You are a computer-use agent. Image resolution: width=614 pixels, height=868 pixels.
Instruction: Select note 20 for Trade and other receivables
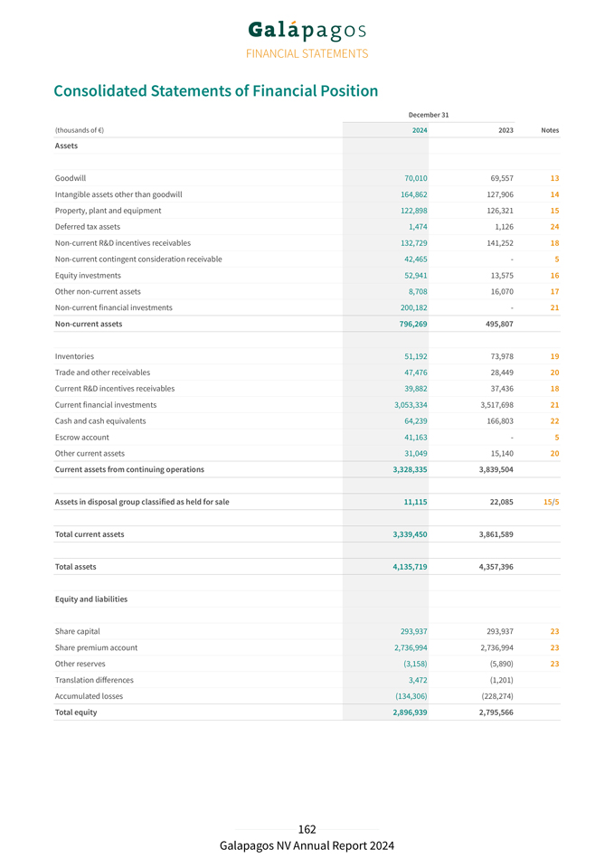[554, 373]
